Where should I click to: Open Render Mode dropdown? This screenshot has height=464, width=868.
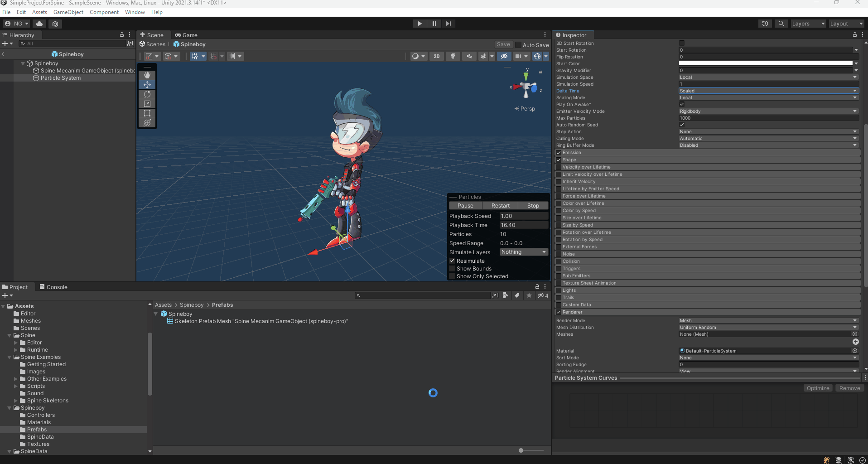(x=768, y=321)
